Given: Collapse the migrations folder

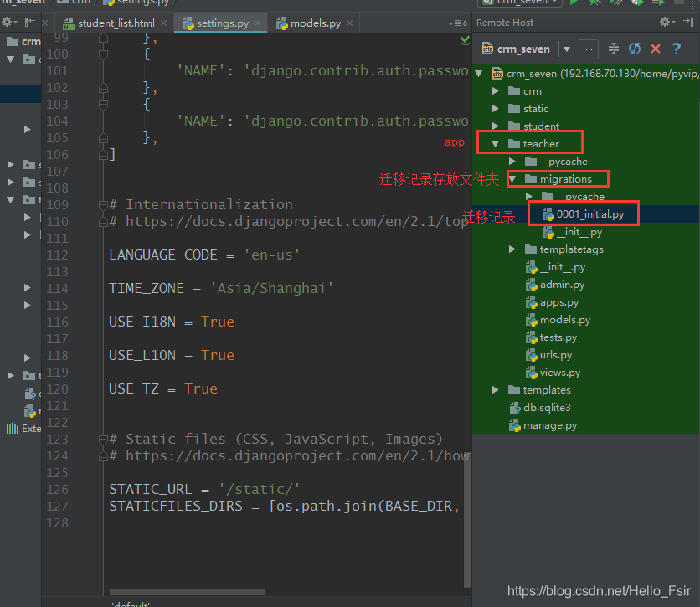Looking at the screenshot, I should pyautogui.click(x=512, y=179).
